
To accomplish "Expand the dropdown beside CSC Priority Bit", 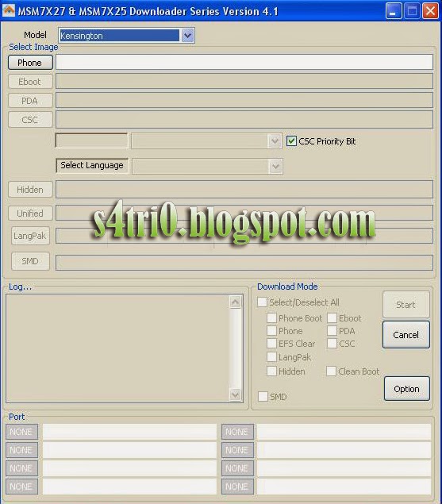I will [x=275, y=141].
